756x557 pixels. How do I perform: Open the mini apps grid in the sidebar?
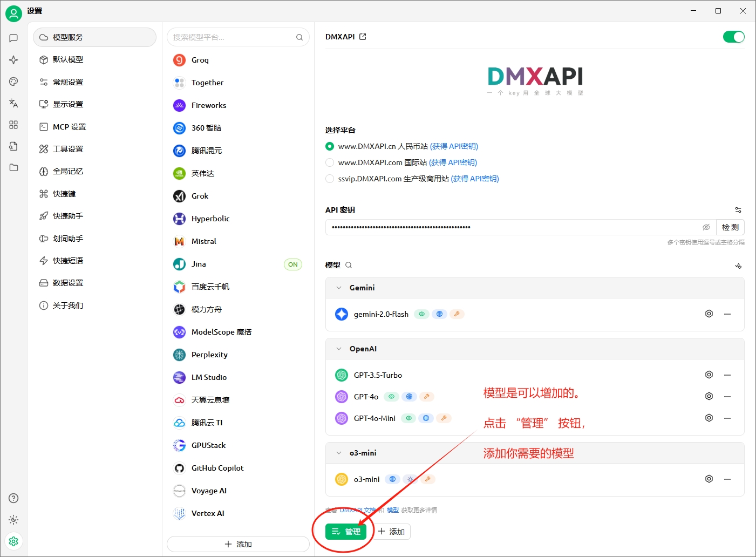pos(13,125)
